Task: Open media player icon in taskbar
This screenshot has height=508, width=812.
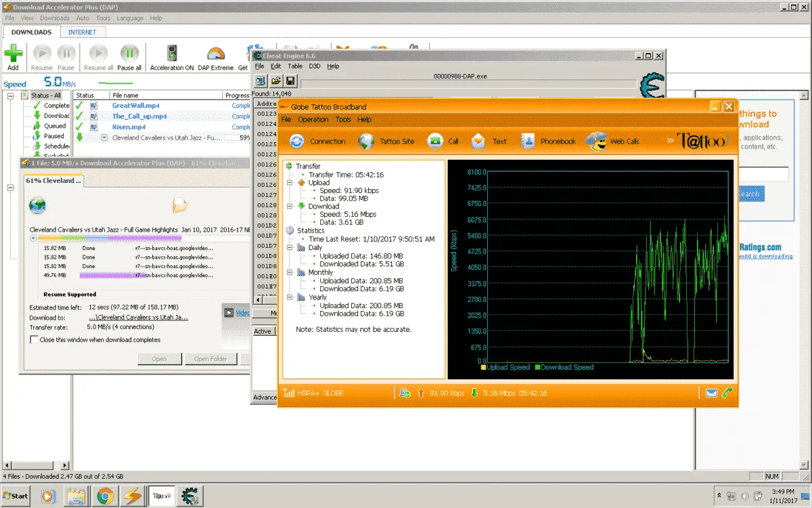Action: pyautogui.click(x=47, y=496)
